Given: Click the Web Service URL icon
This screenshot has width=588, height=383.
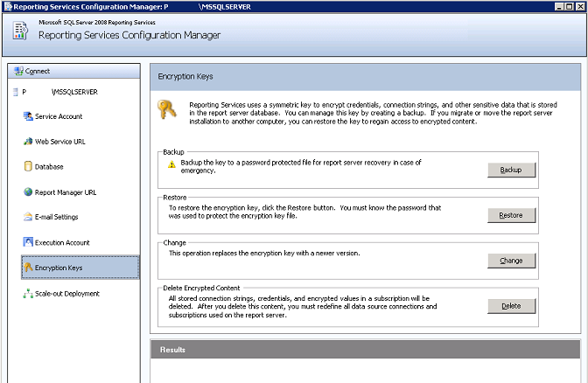Looking at the screenshot, I should tap(28, 142).
